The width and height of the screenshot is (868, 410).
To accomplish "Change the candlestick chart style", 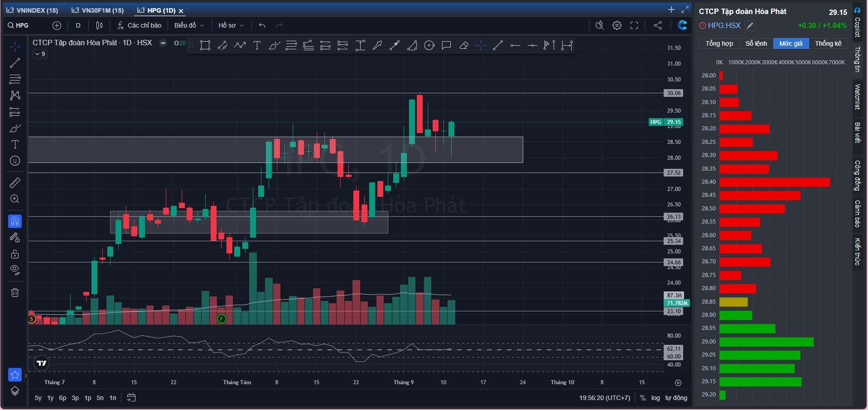I will [x=99, y=25].
